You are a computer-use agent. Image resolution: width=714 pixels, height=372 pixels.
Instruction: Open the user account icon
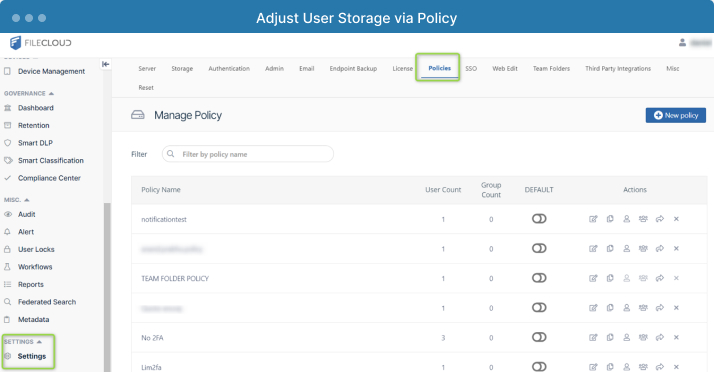coord(682,42)
